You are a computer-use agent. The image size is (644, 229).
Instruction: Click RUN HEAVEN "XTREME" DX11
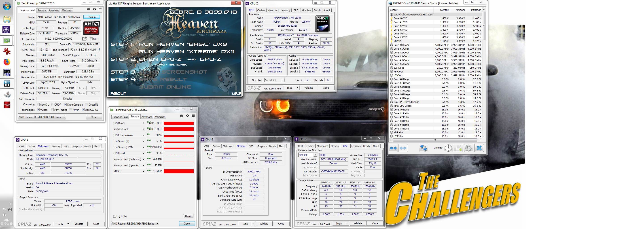(186, 52)
